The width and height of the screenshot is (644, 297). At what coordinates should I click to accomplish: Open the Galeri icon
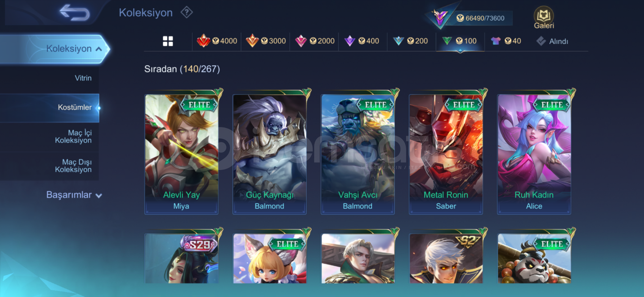point(544,18)
